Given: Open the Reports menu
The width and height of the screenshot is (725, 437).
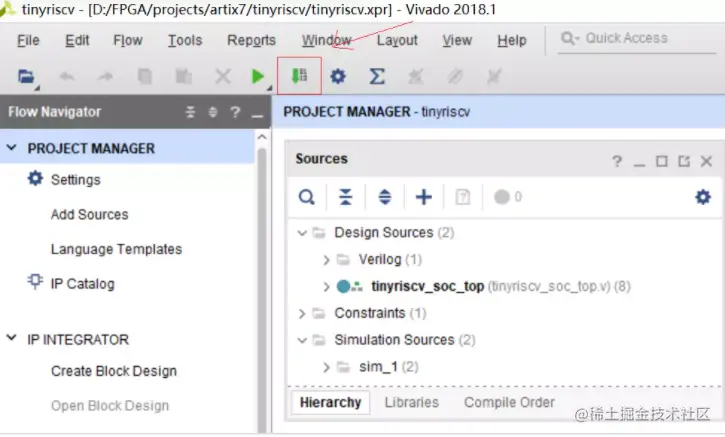Looking at the screenshot, I should click(251, 41).
